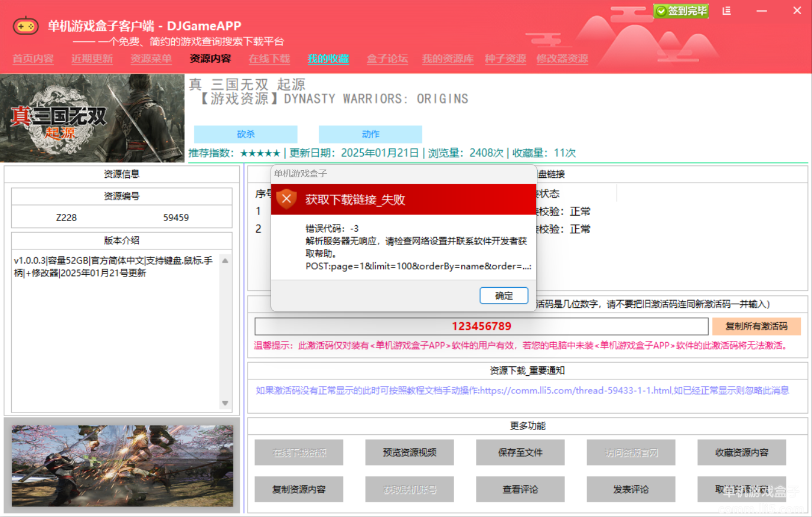Click the 资源下载_重要通知 header

(527, 370)
